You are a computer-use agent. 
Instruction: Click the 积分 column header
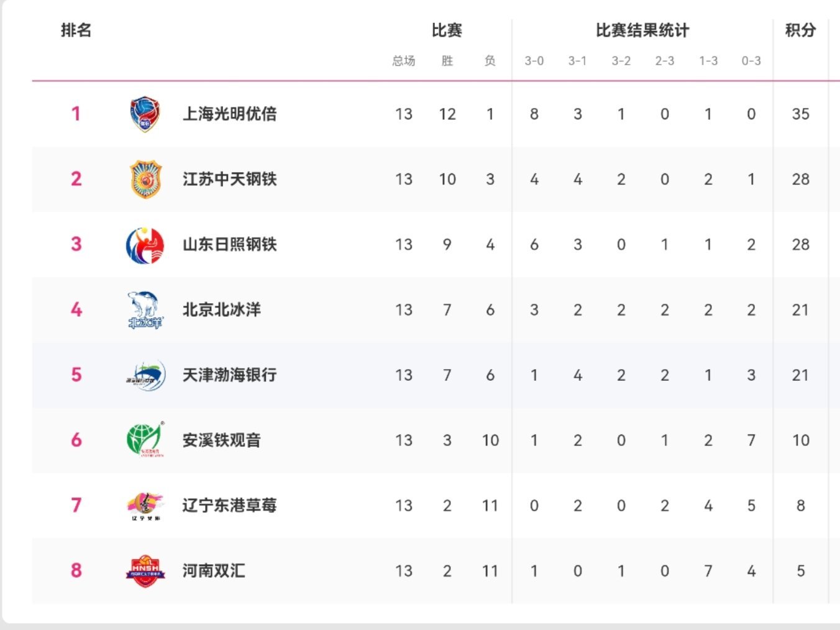click(800, 30)
